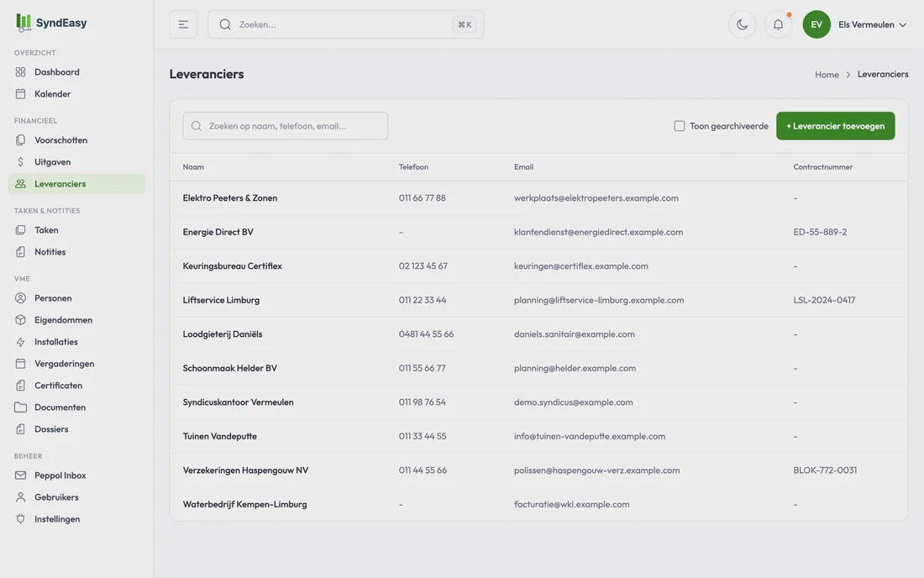This screenshot has width=924, height=578.
Task: Click email keuringen@certiflex.example.com
Action: click(581, 266)
